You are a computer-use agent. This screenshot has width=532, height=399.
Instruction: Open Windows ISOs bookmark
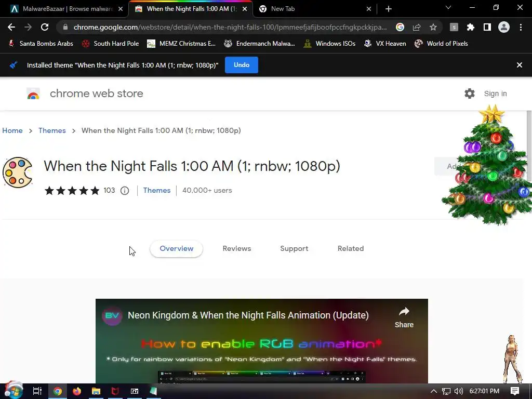(x=330, y=44)
